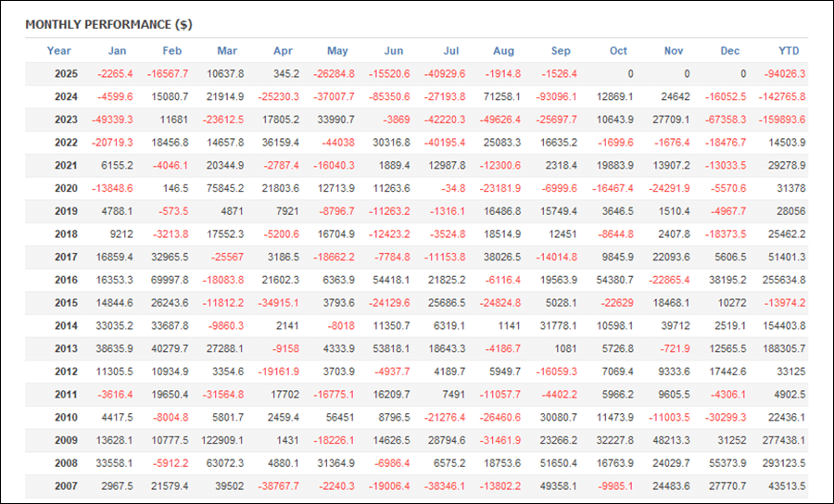Click the Year column header
Image resolution: width=834 pixels, height=504 pixels.
click(x=58, y=51)
